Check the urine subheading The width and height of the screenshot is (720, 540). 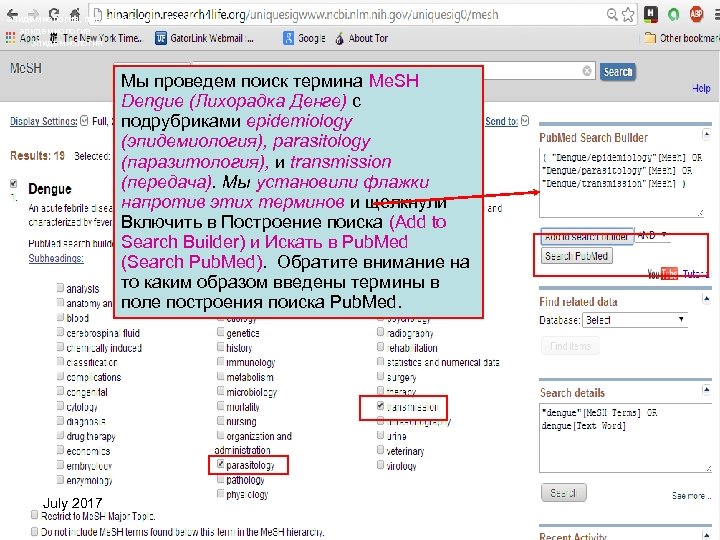pos(380,434)
